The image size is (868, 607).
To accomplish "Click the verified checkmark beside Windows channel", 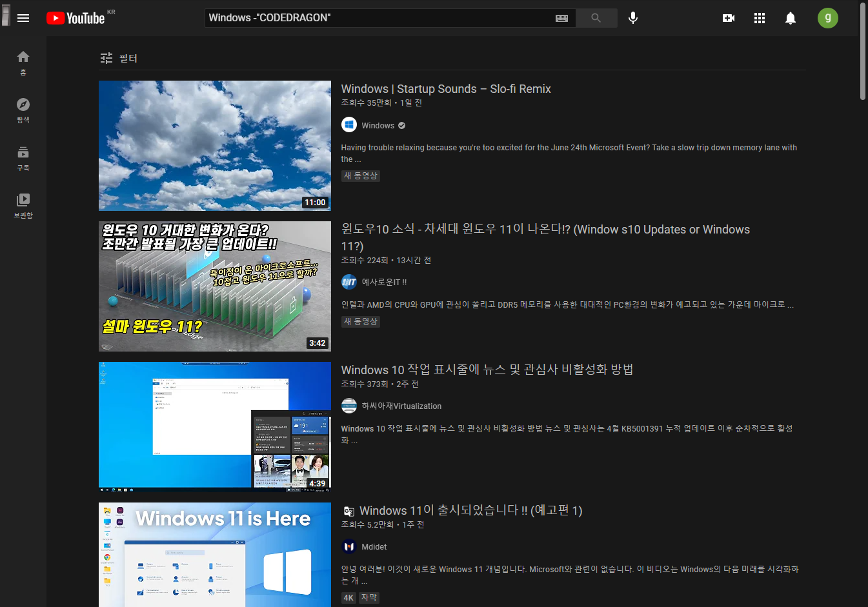I will [402, 126].
